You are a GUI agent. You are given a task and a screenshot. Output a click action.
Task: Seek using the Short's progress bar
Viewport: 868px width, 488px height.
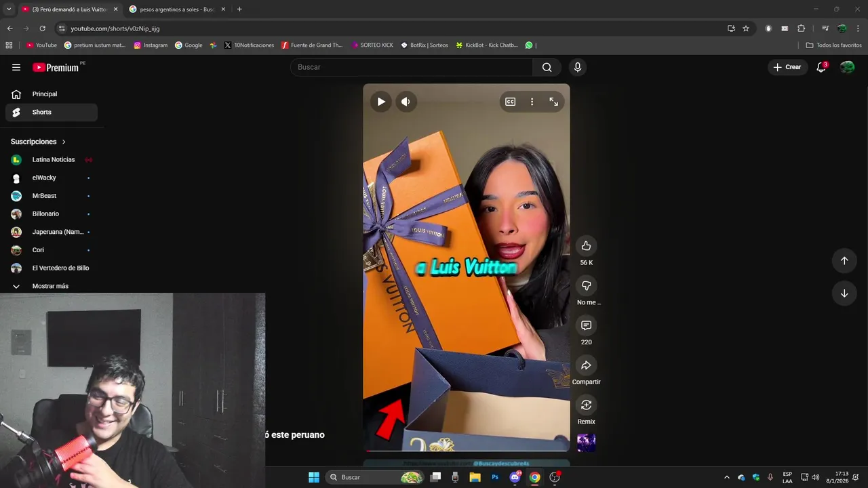pos(467,451)
